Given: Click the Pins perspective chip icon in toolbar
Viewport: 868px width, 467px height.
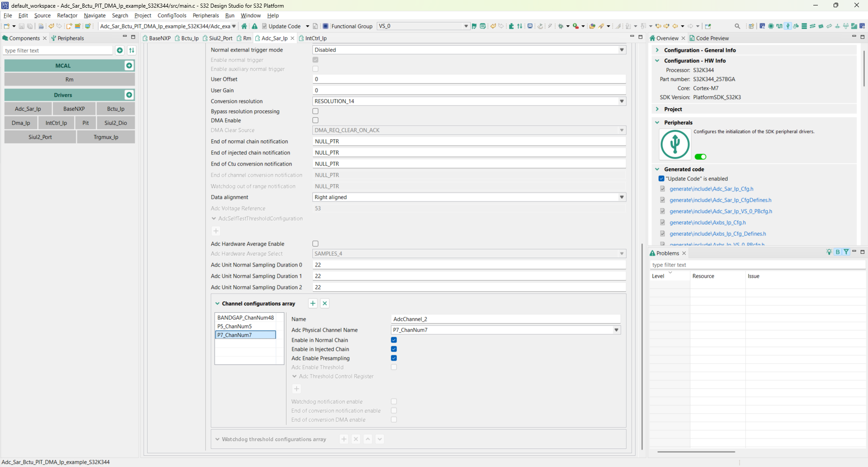Looking at the screenshot, I should coord(771,26).
